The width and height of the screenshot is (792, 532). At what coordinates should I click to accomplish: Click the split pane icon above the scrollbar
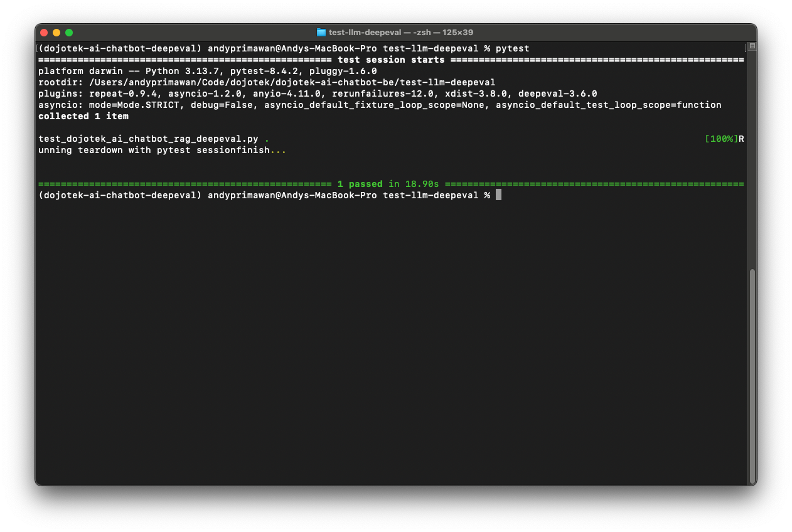[752, 46]
